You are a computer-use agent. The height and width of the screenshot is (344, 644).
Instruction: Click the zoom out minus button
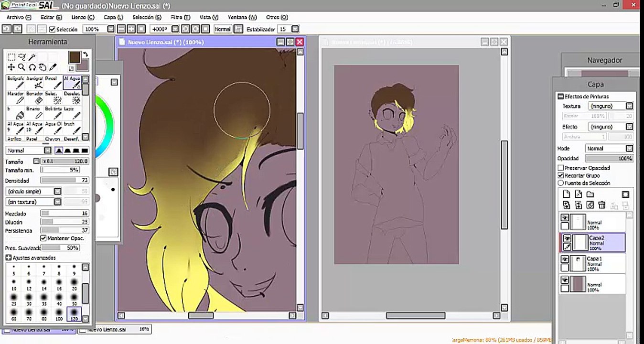tap(121, 29)
